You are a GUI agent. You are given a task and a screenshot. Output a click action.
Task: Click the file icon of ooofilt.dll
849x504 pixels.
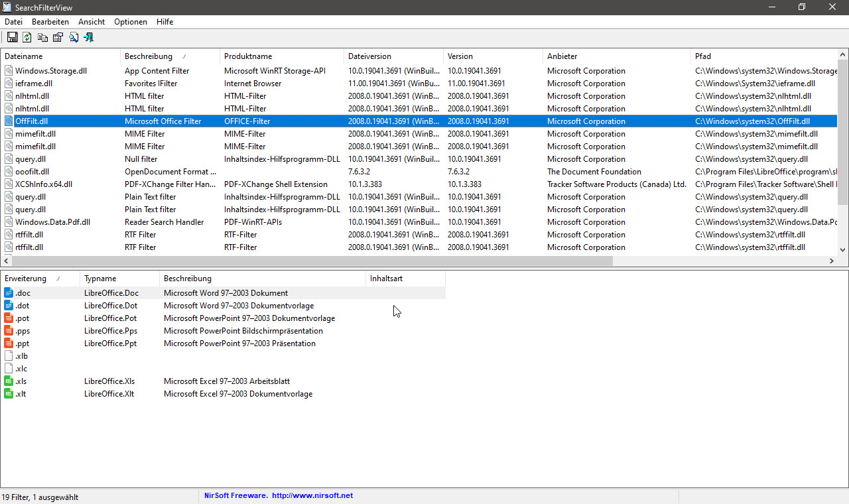[x=9, y=171]
